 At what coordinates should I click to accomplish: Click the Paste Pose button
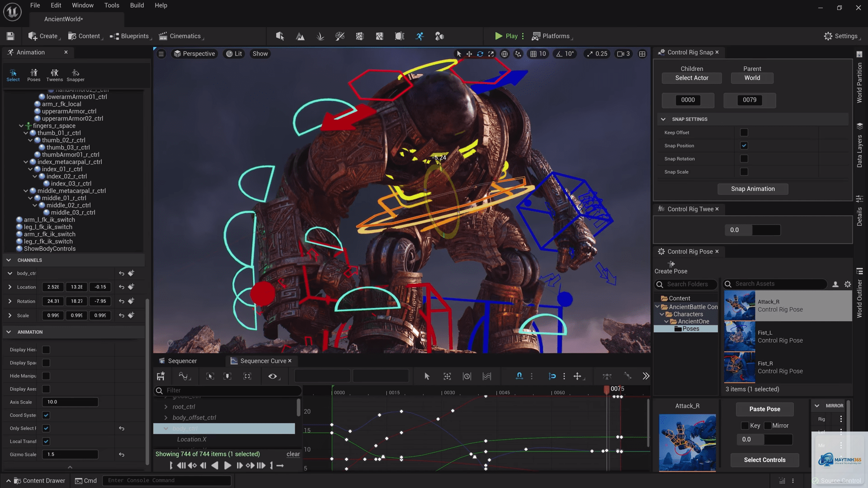(764, 409)
